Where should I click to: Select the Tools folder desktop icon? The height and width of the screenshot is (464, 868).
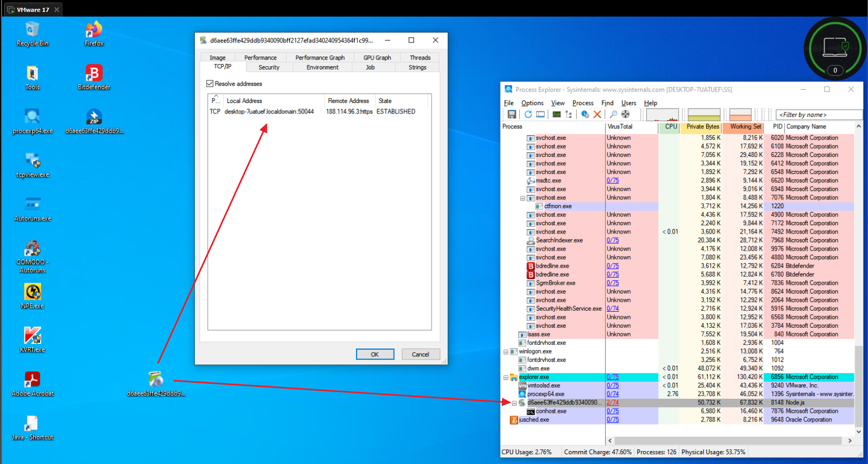point(32,78)
